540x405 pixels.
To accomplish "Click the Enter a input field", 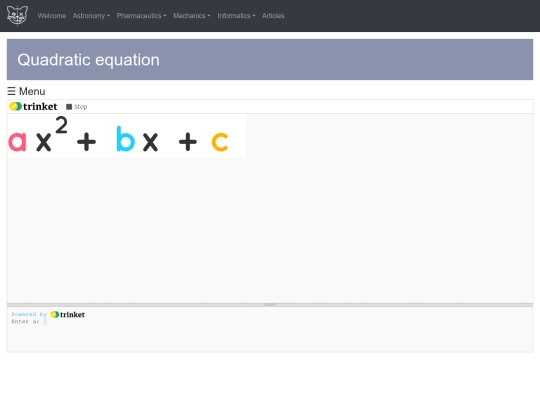I will pyautogui.click(x=45, y=322).
